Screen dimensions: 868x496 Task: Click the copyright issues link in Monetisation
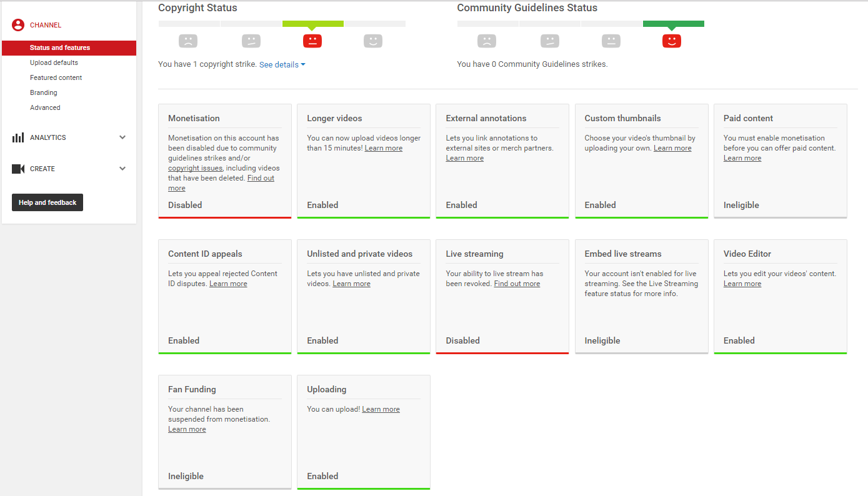coord(195,168)
